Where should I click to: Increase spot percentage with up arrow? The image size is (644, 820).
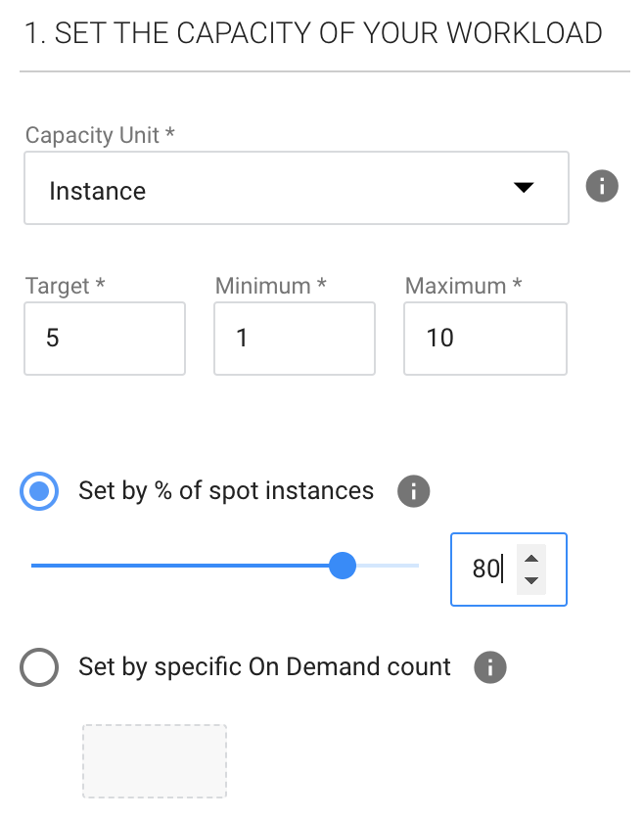click(x=531, y=559)
